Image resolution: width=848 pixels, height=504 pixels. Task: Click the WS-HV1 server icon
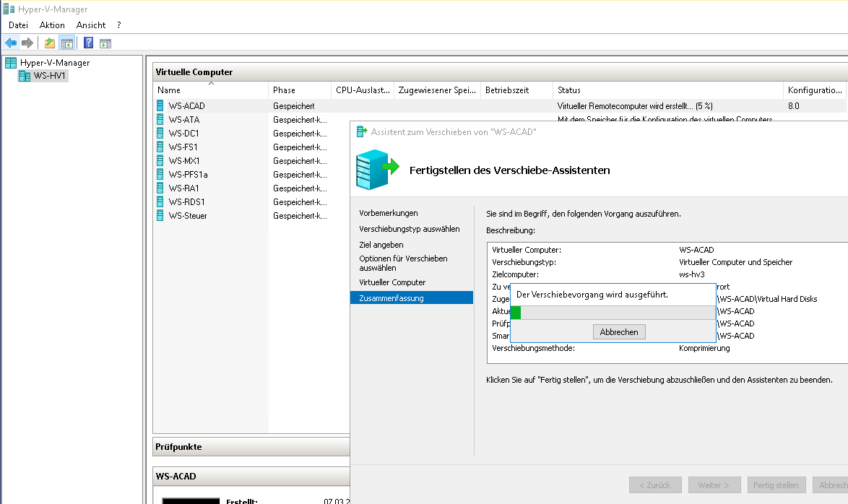click(25, 77)
